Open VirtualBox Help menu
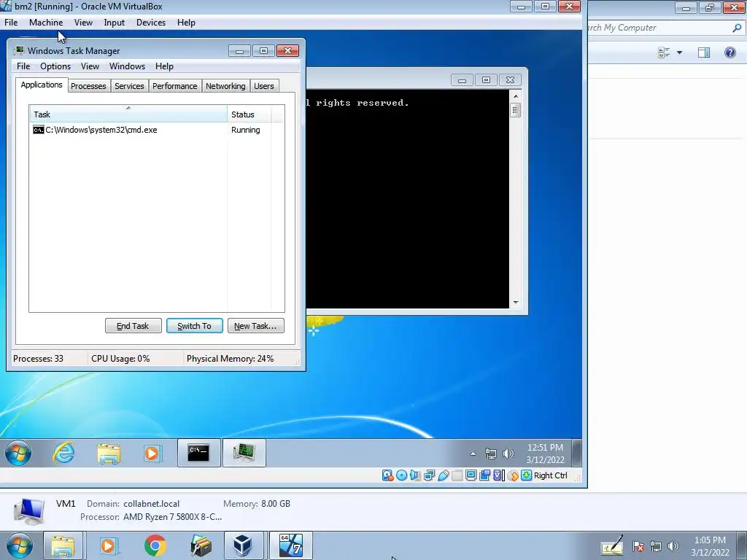This screenshot has width=747, height=560. point(186,23)
